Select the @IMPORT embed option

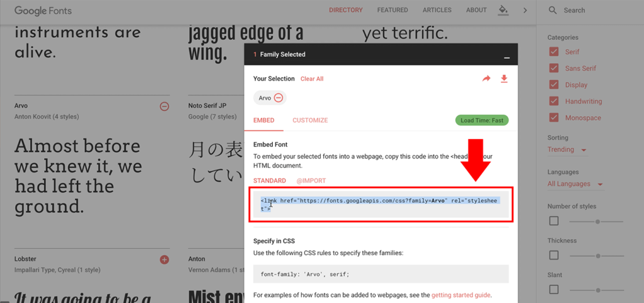(x=311, y=181)
